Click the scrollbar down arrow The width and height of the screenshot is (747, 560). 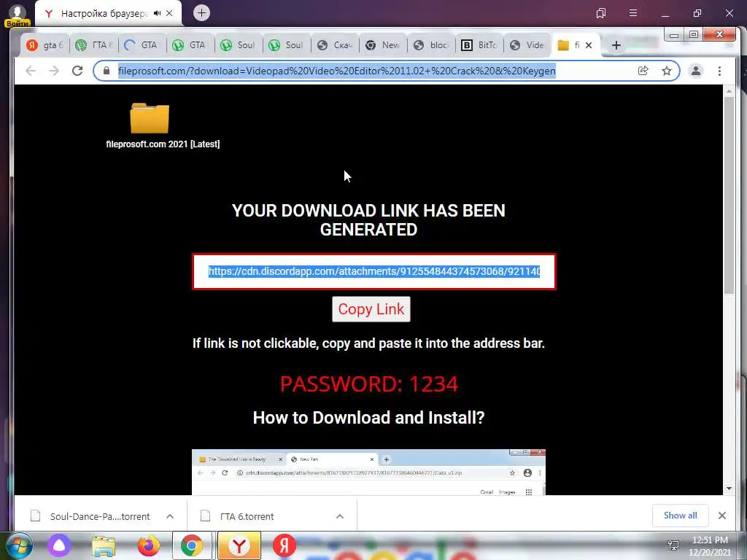click(x=729, y=489)
